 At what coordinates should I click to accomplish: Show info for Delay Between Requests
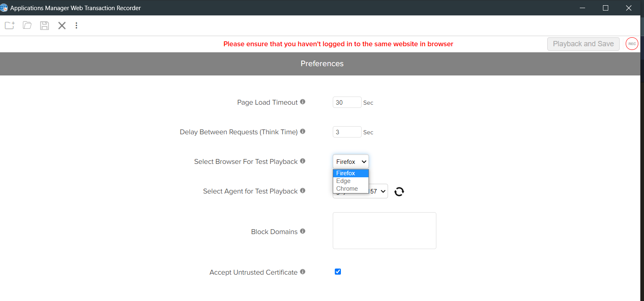click(x=303, y=131)
